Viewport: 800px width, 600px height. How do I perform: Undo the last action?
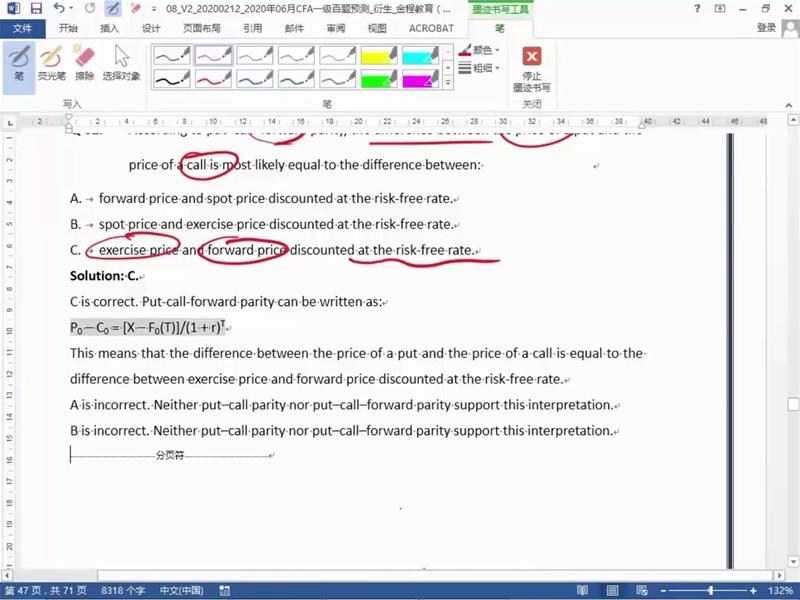[x=59, y=9]
